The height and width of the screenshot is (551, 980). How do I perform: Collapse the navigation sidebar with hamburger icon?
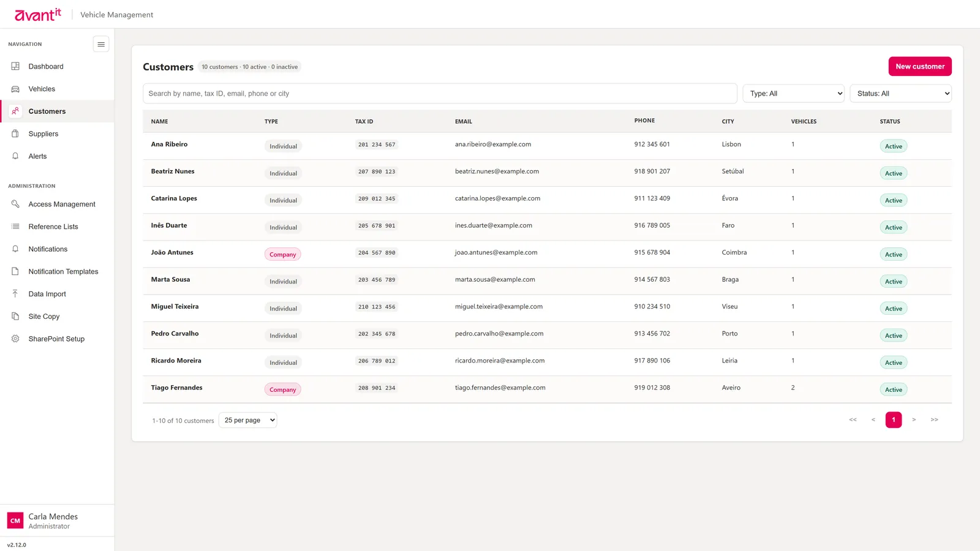pos(101,44)
